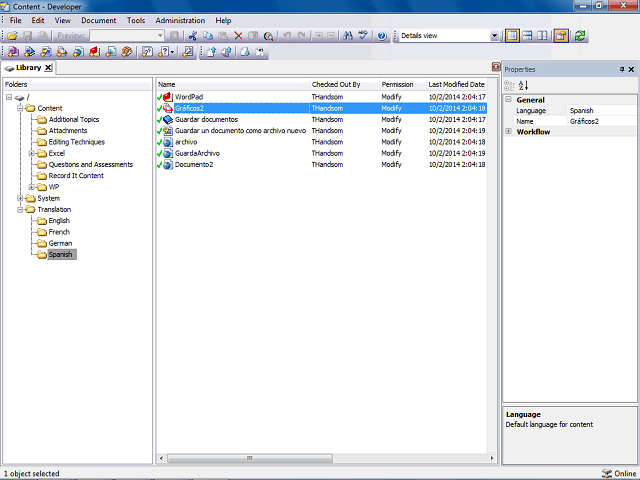This screenshot has height=480, width=640.
Task: Click the new assessment icon with wrench
Action: (x=188, y=52)
